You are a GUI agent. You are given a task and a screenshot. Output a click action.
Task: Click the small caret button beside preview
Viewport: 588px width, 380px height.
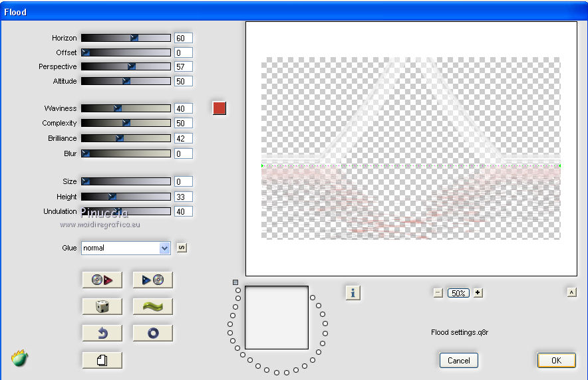(571, 292)
